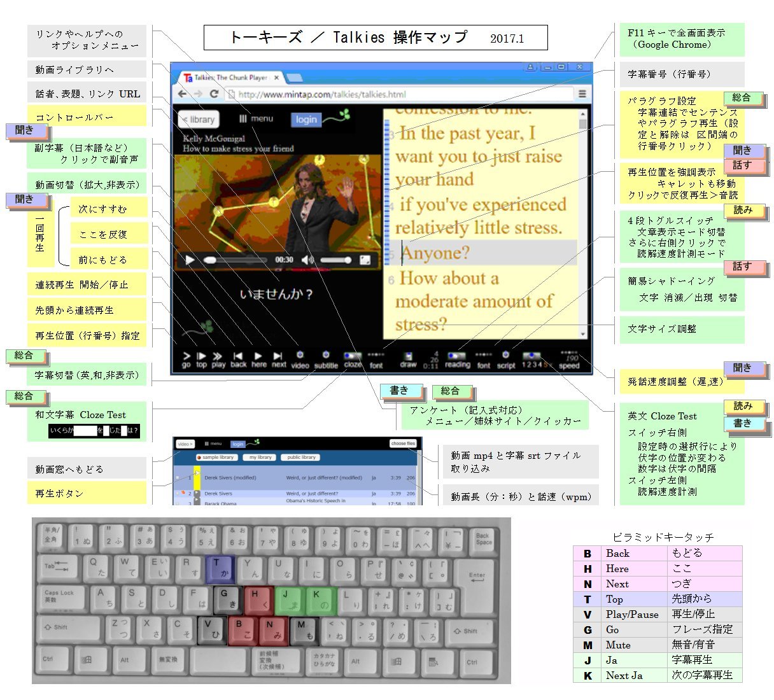Switch to 'my library' tab

pyautogui.click(x=260, y=457)
